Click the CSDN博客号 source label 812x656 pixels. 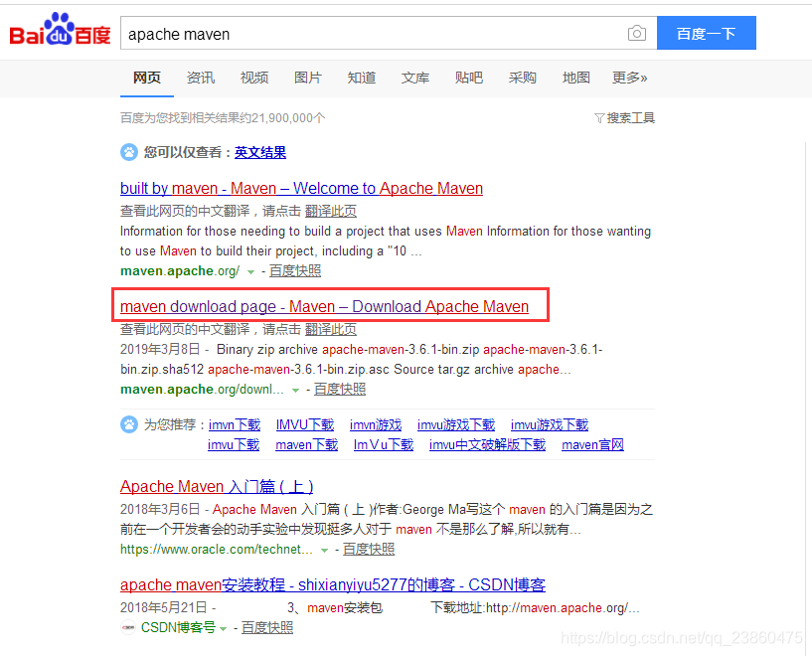[178, 627]
